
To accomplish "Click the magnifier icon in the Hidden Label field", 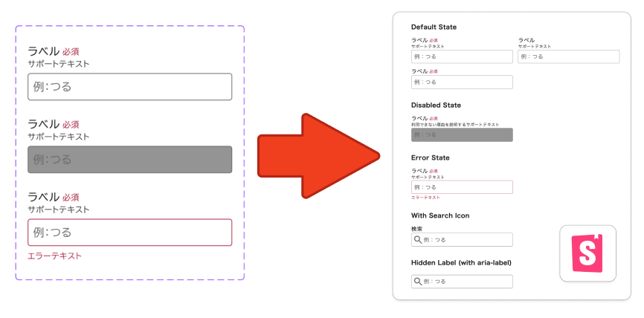I will tap(418, 282).
